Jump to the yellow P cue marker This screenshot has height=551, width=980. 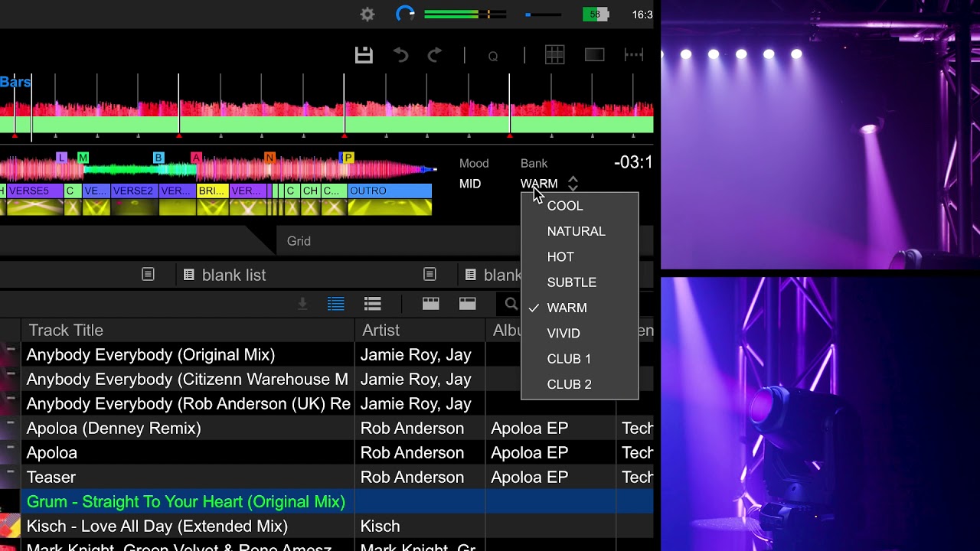[348, 158]
